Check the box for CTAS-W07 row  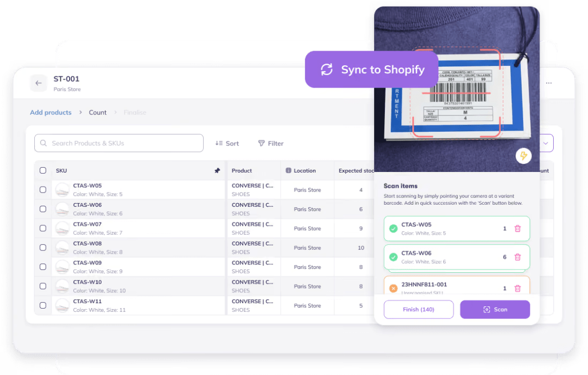pyautogui.click(x=43, y=229)
